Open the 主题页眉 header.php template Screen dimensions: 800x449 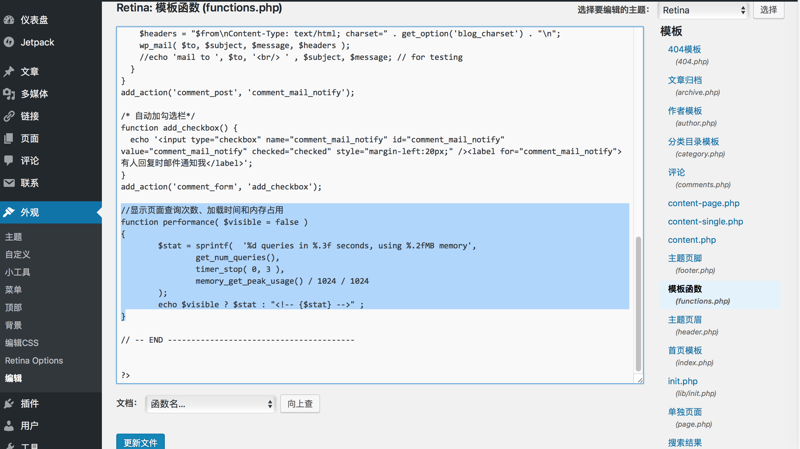coord(685,319)
